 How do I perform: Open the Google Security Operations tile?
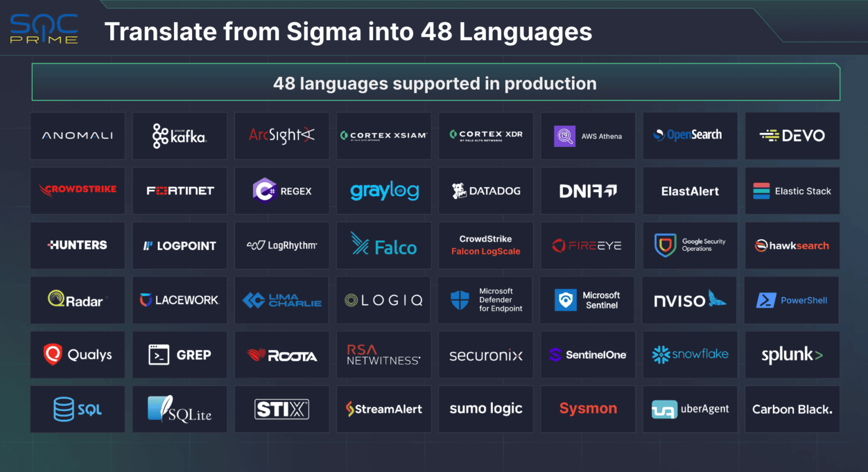point(689,245)
